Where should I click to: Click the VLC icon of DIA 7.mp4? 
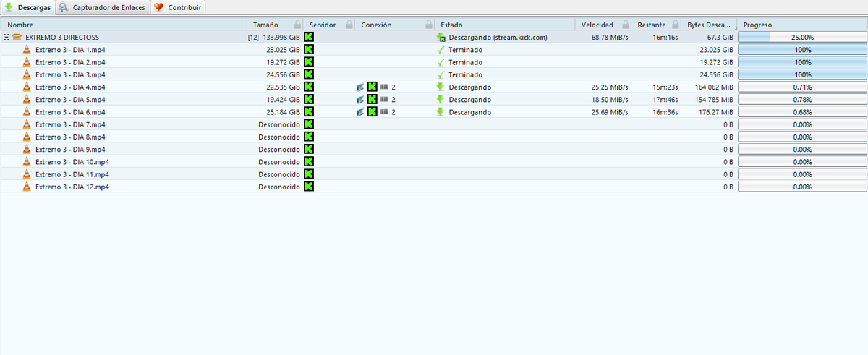coord(27,124)
